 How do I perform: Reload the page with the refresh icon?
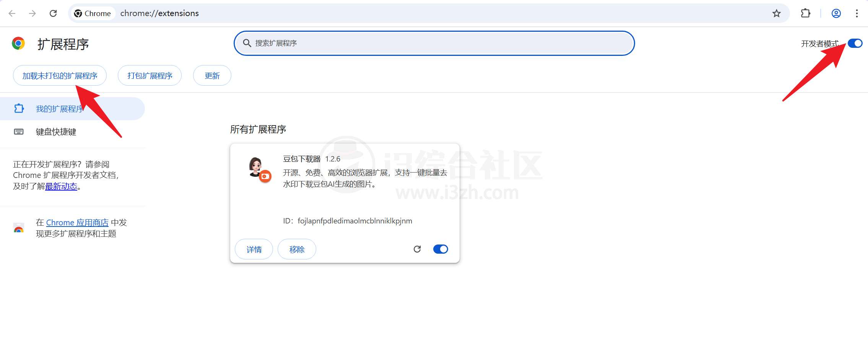[x=53, y=13]
